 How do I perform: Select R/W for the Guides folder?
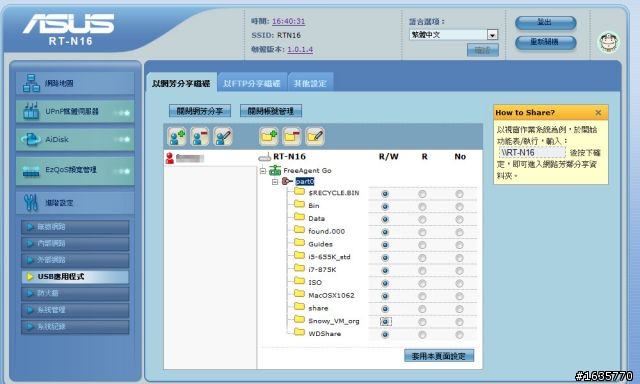[385, 245]
